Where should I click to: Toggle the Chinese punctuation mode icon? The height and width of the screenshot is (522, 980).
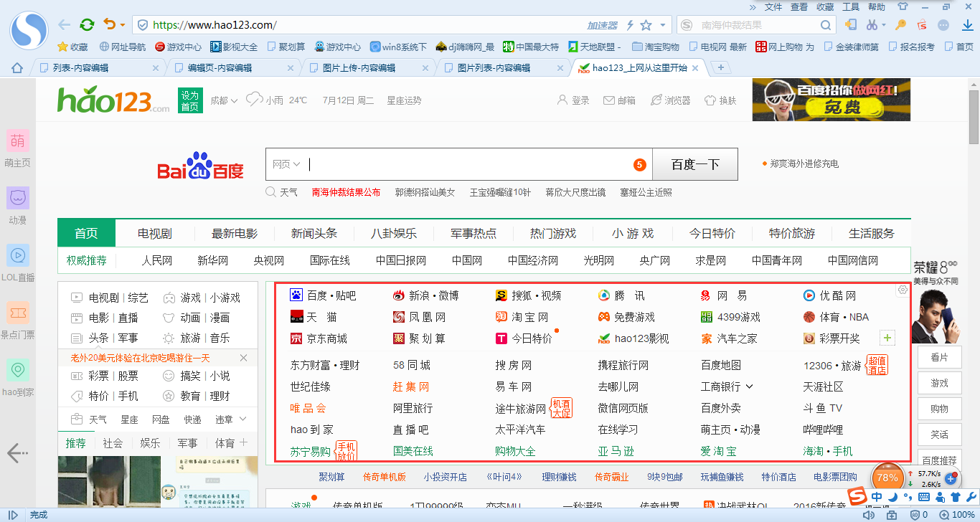coord(908,497)
